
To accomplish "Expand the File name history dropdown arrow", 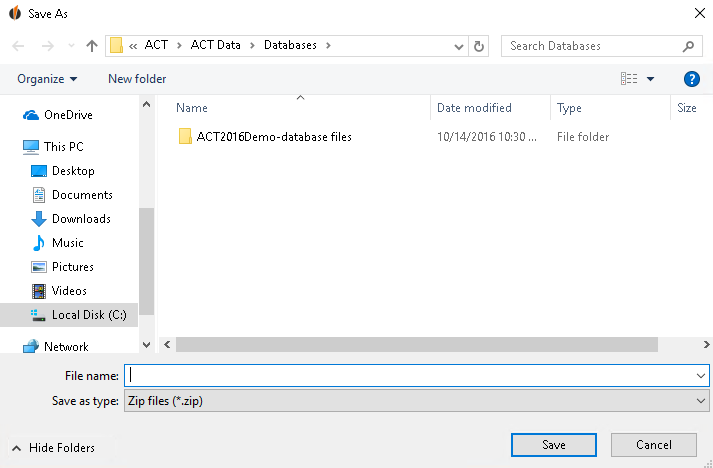I will [700, 376].
